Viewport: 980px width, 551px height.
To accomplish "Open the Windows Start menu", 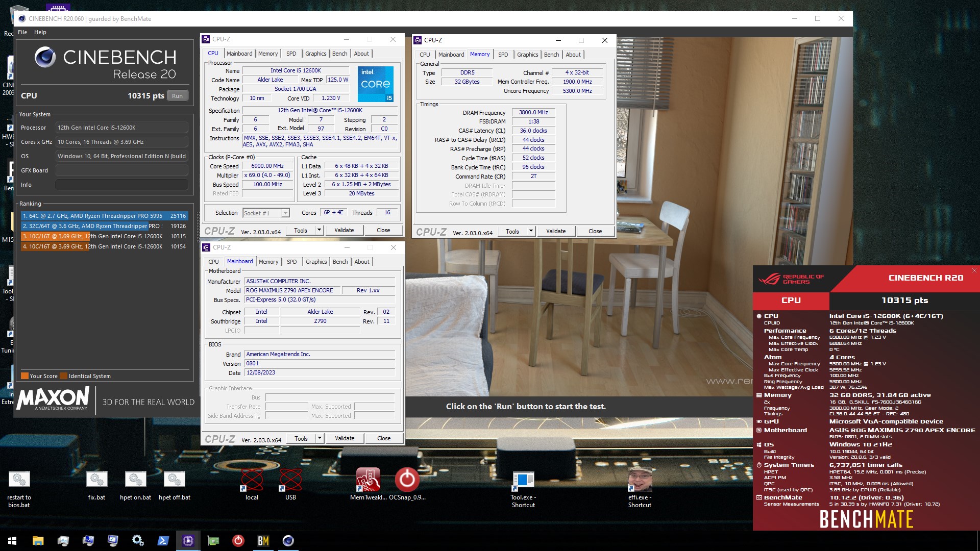I will 12,541.
